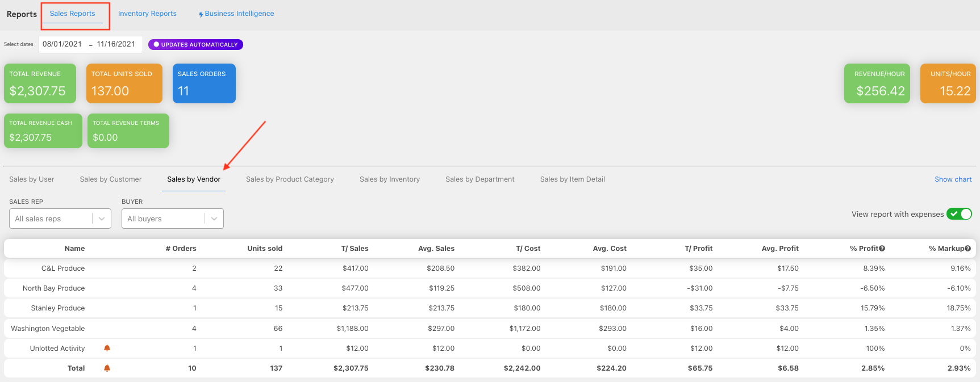Viewport: 980px width, 382px height.
Task: Click T/ Cost column header
Action: [x=528, y=249]
